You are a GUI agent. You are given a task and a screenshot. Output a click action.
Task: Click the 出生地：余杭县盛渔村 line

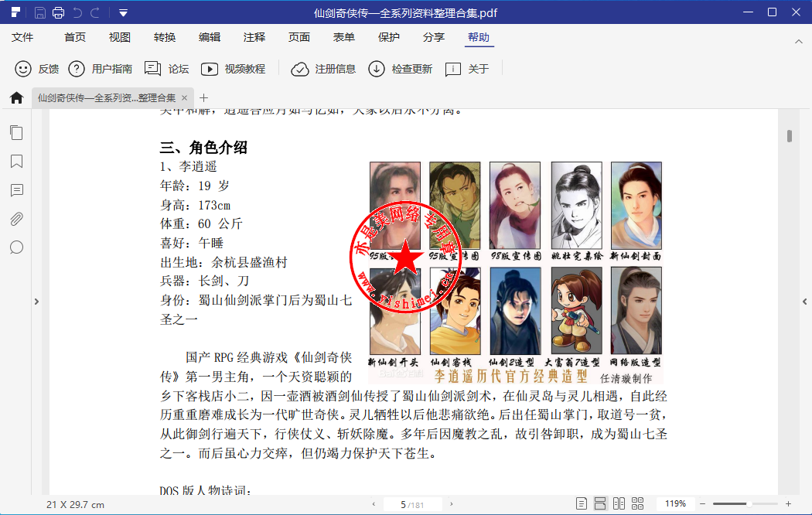pyautogui.click(x=223, y=262)
